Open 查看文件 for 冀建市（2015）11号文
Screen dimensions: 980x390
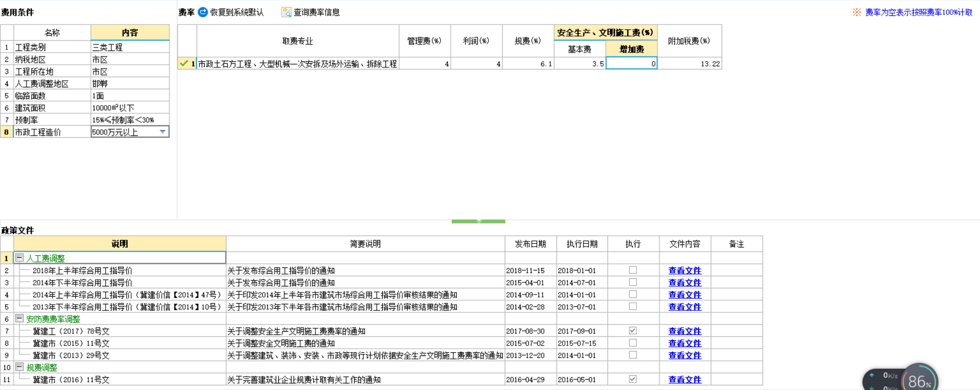point(685,344)
